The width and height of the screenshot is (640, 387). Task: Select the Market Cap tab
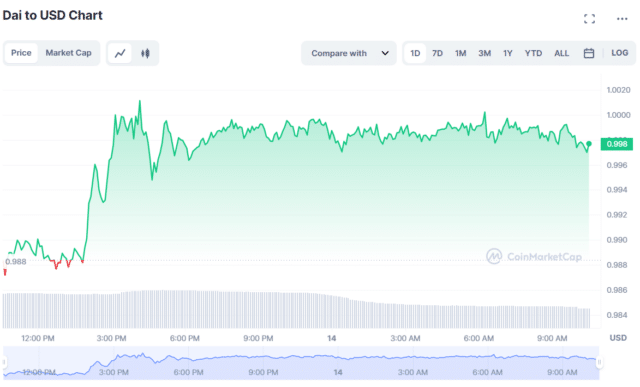pos(68,53)
